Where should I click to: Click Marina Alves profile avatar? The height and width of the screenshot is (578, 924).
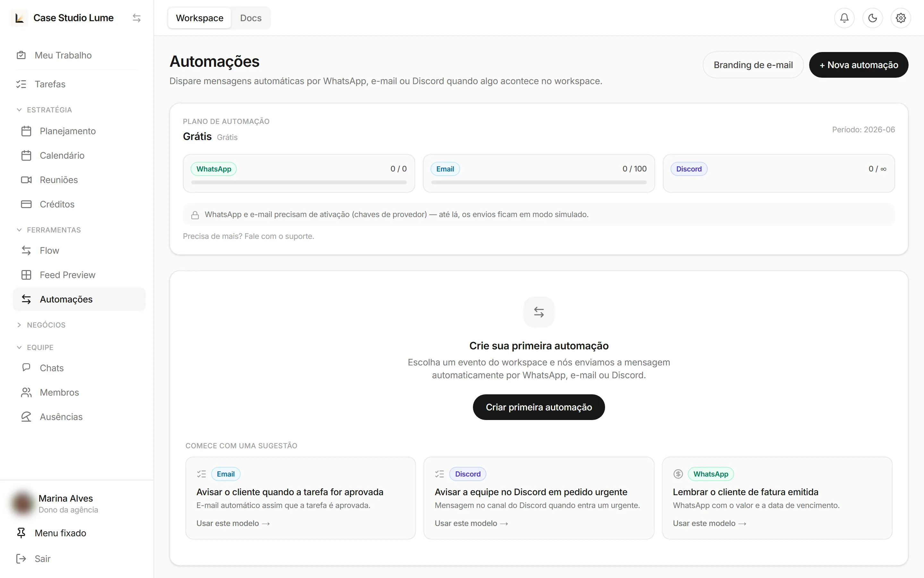click(x=22, y=504)
